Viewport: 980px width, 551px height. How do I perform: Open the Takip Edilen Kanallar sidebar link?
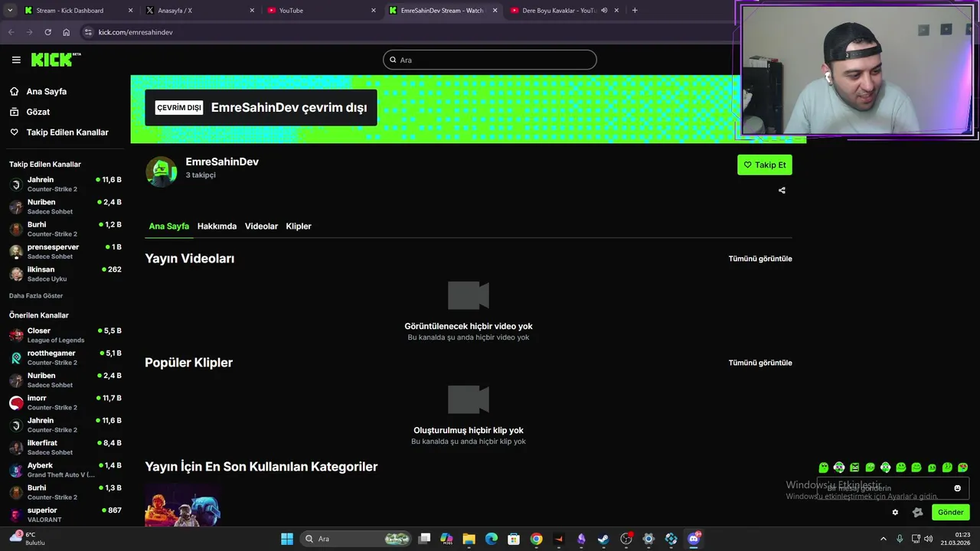tap(67, 132)
